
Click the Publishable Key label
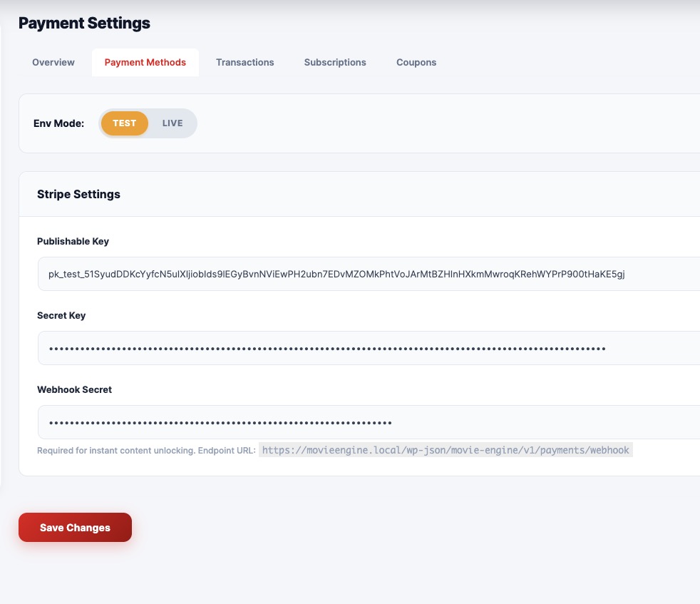click(x=73, y=242)
